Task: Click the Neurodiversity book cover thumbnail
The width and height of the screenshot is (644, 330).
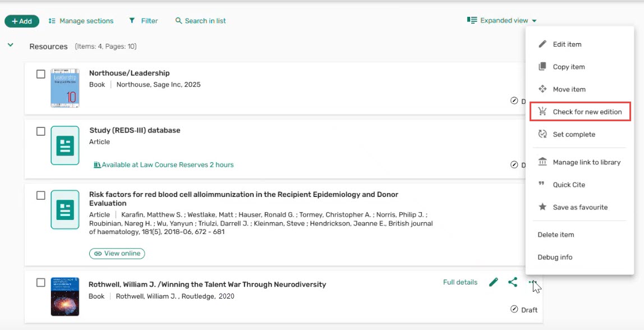Action: click(65, 297)
